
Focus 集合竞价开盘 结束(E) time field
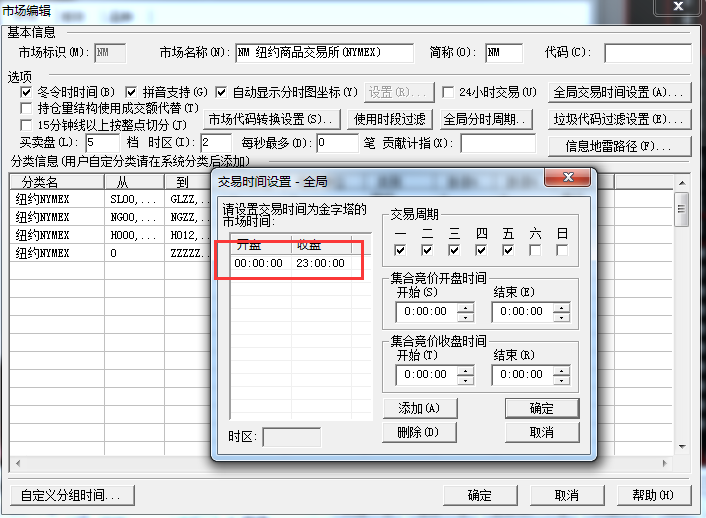click(522, 312)
